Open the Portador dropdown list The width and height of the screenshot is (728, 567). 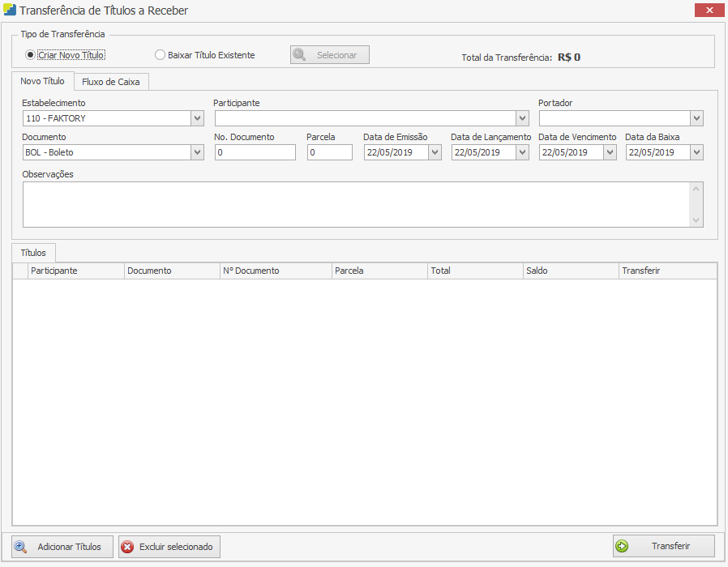coord(696,118)
